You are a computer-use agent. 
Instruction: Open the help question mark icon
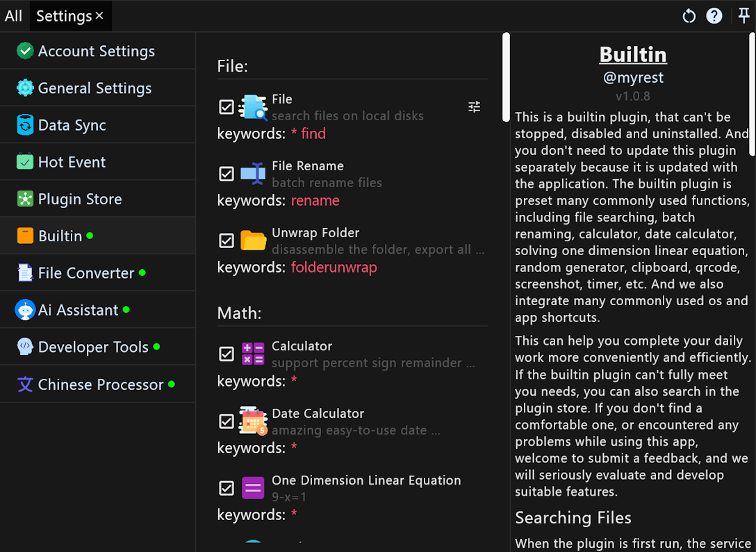click(x=714, y=16)
